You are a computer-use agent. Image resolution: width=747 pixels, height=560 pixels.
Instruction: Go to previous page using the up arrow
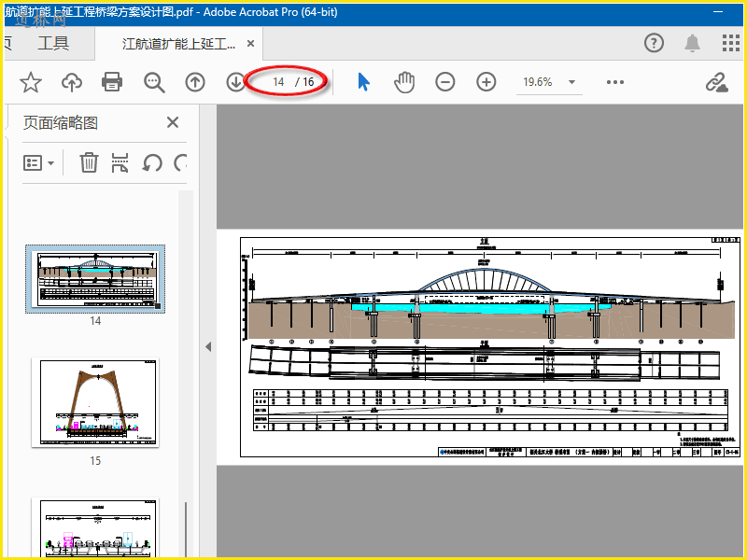(195, 82)
